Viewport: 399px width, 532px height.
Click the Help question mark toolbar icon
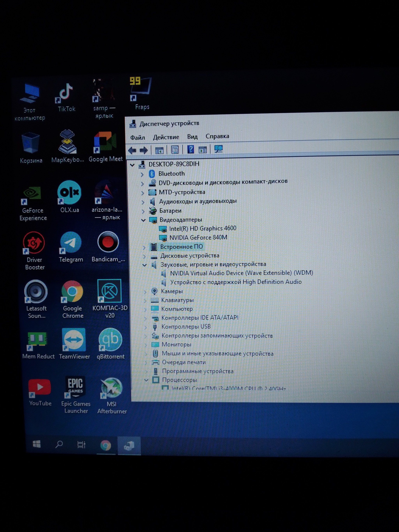pyautogui.click(x=191, y=149)
